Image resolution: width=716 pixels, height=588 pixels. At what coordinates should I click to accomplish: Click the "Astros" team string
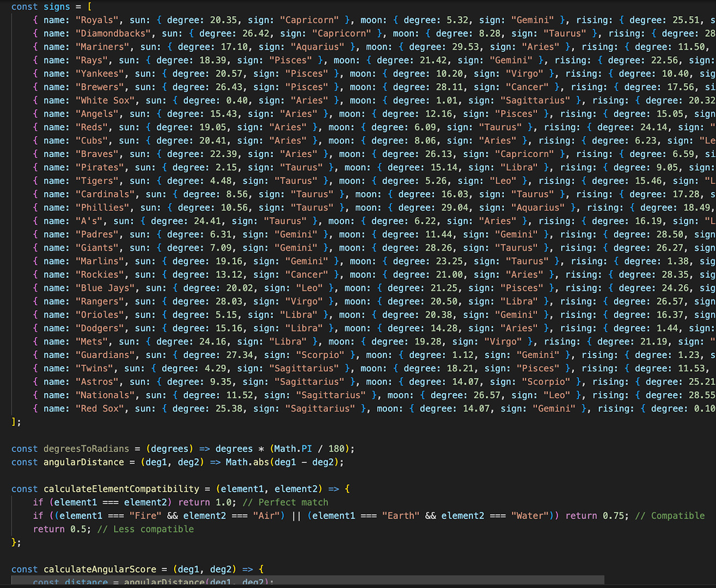pos(97,382)
